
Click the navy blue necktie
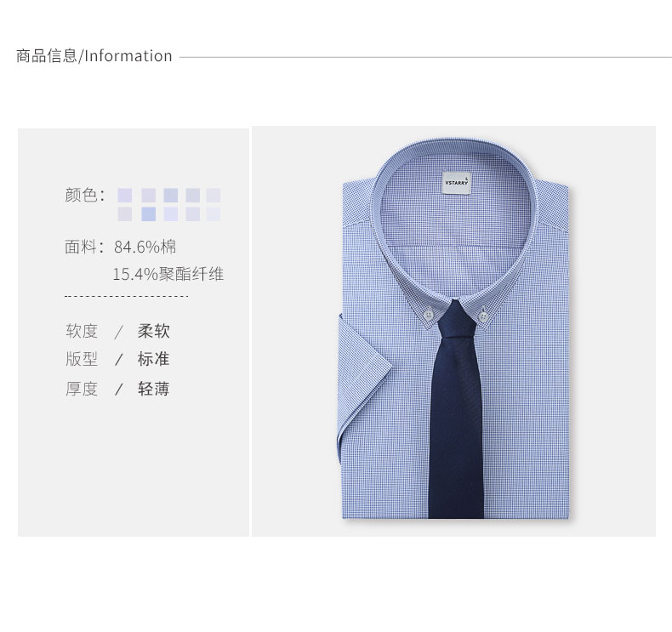click(x=456, y=409)
